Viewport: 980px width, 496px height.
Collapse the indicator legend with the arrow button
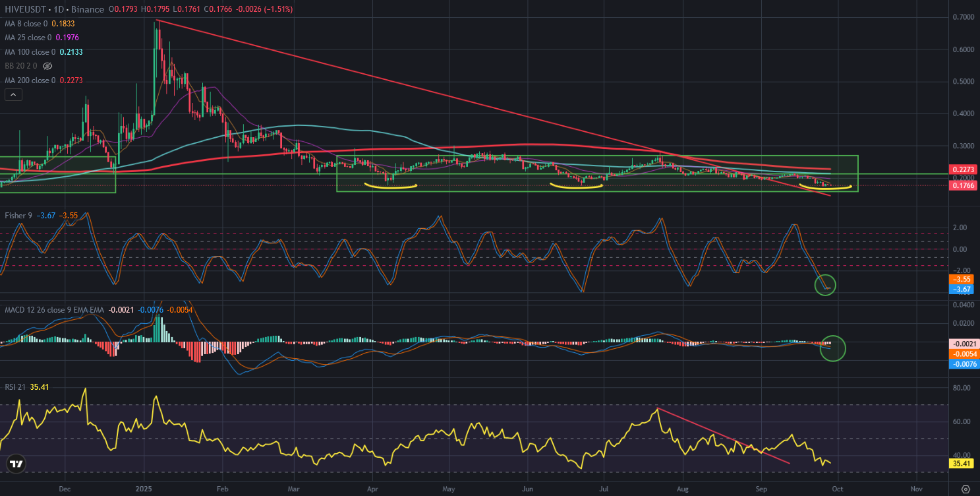13,95
